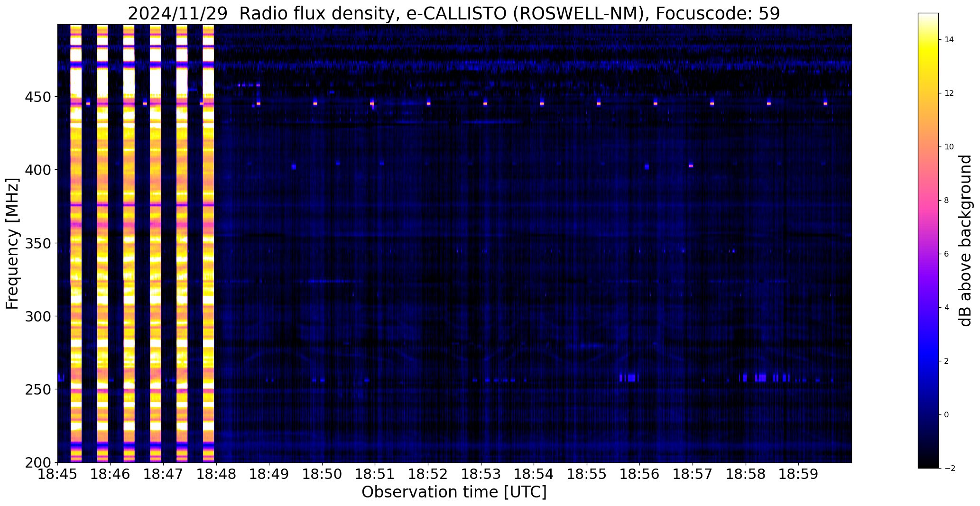This screenshot has height=506, width=980.
Task: Click the colorbar tick labeled 10
Action: [949, 147]
